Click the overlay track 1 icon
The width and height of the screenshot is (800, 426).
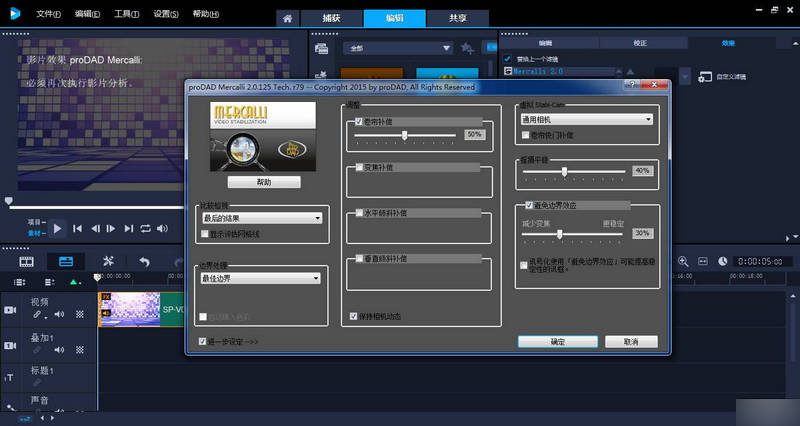click(10, 345)
